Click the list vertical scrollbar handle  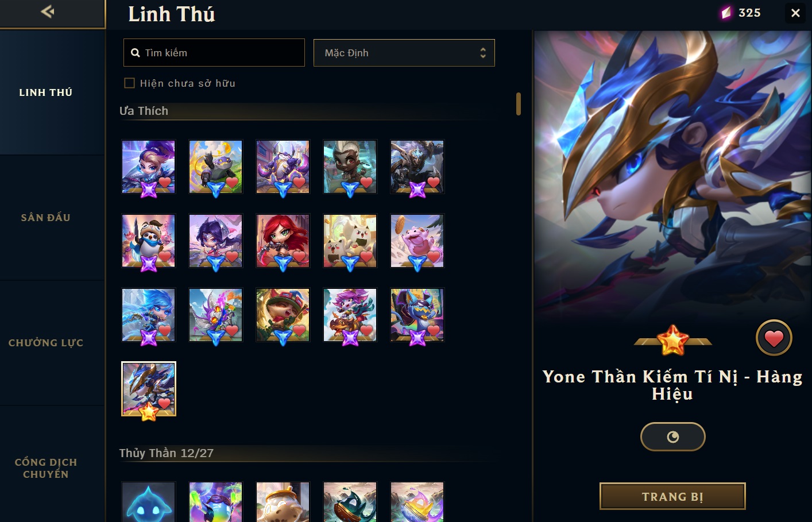pos(519,104)
